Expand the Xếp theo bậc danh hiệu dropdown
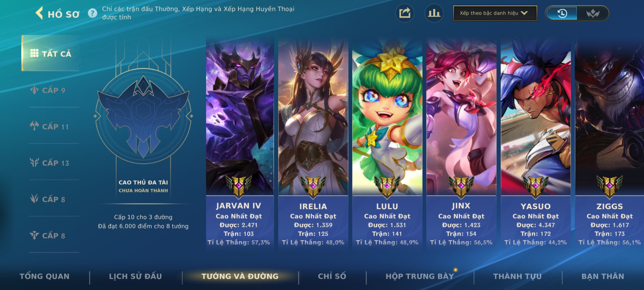This screenshot has height=290, width=644. [495, 13]
